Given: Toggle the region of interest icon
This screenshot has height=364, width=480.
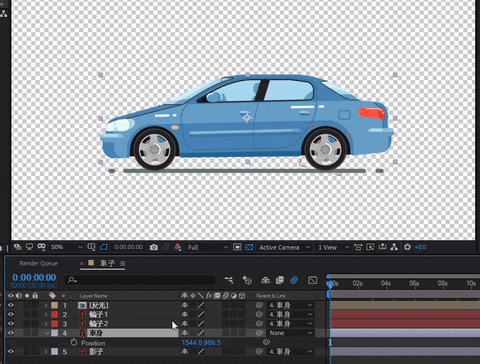Looking at the screenshot, I should click(x=104, y=247).
